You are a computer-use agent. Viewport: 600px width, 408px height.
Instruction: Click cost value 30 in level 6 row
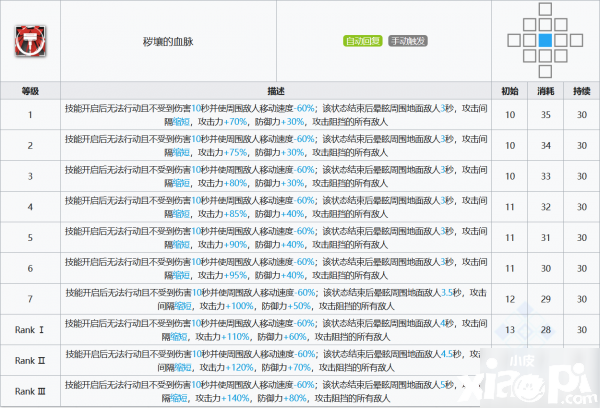tap(546, 268)
